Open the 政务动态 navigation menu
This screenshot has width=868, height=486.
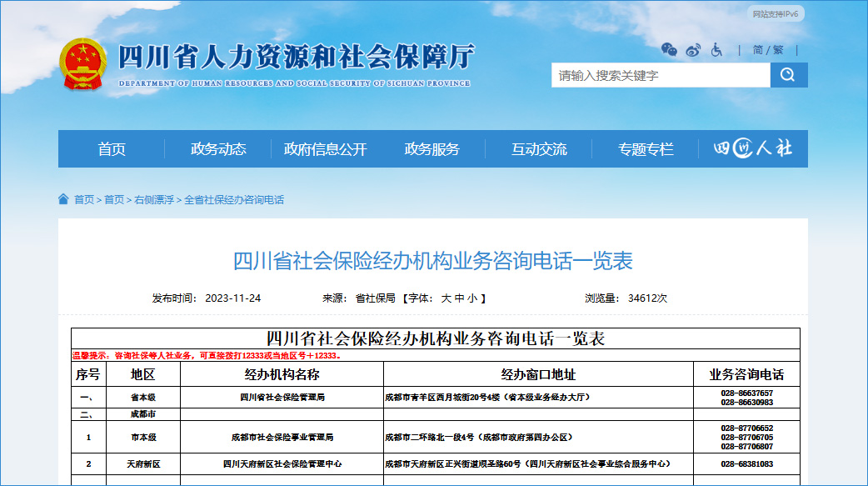pyautogui.click(x=218, y=149)
